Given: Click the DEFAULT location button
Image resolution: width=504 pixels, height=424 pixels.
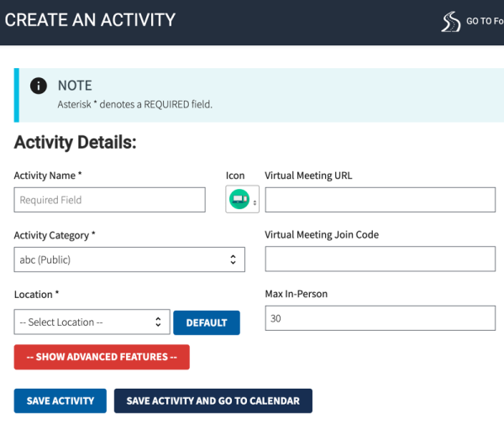Looking at the screenshot, I should pyautogui.click(x=207, y=322).
